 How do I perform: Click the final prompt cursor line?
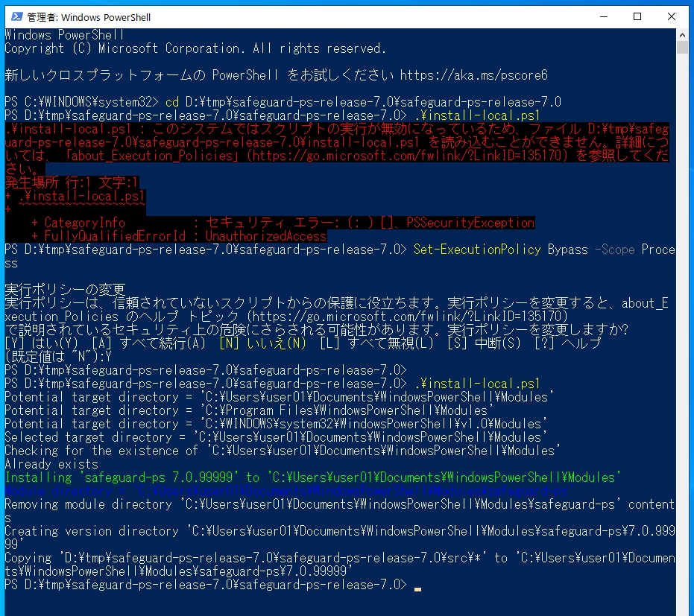click(x=212, y=585)
